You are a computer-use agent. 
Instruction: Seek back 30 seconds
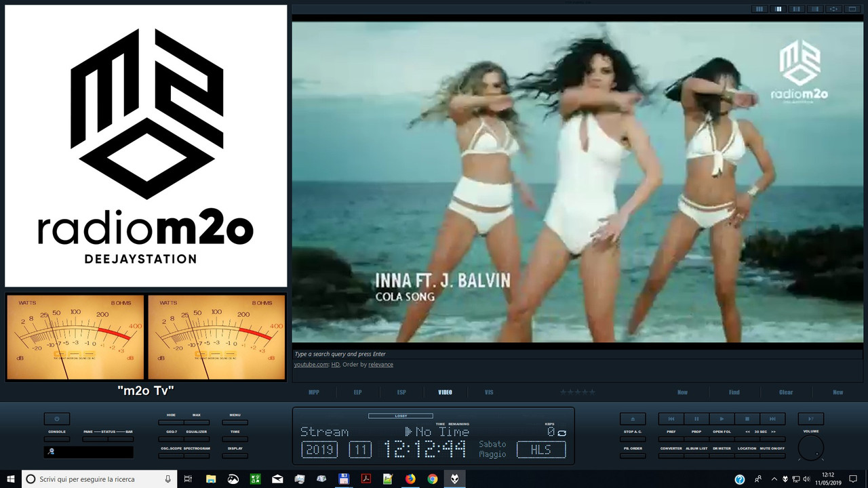click(x=747, y=439)
